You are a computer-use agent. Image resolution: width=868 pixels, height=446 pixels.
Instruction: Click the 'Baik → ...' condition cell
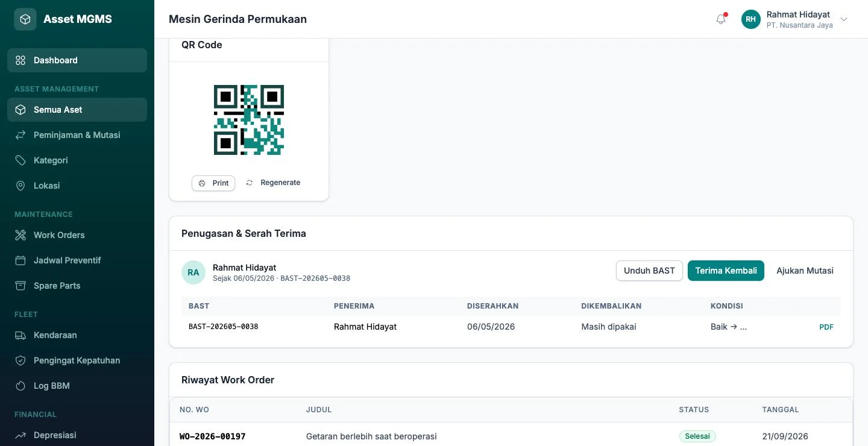(x=729, y=327)
